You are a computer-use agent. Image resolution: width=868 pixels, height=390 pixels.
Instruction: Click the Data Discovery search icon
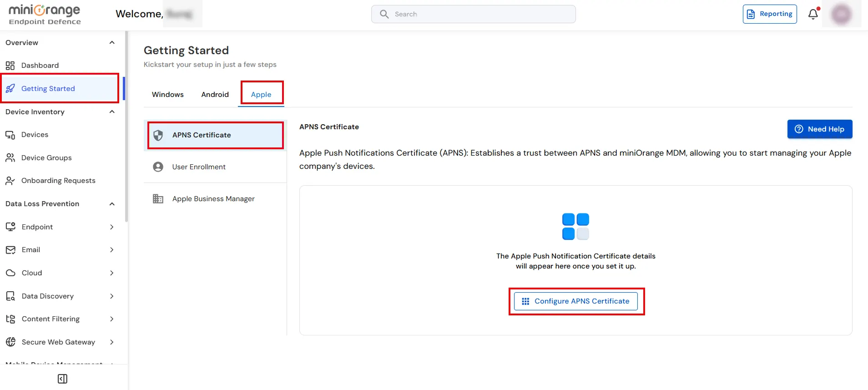click(x=10, y=296)
